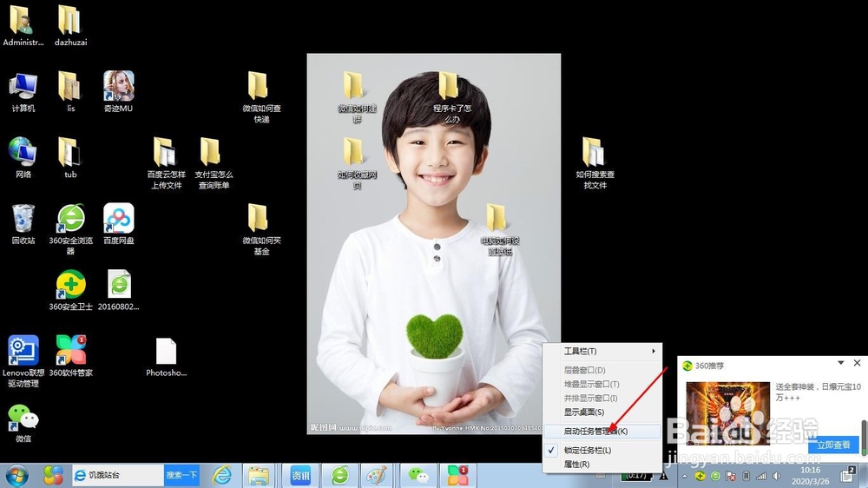This screenshot has width=868, height=488.
Task: Click the 搜索一下 button on the taskbar
Action: click(x=181, y=475)
